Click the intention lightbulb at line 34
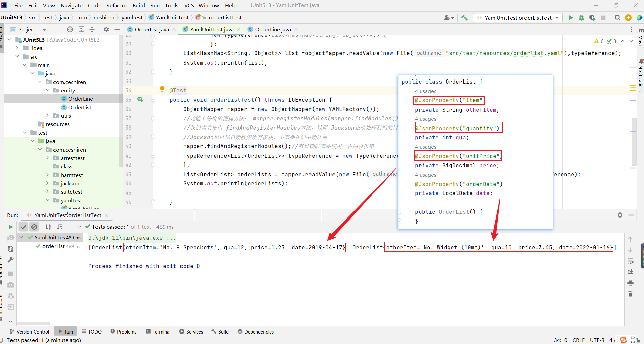Viewport: 644px width, 344px height. click(x=162, y=89)
